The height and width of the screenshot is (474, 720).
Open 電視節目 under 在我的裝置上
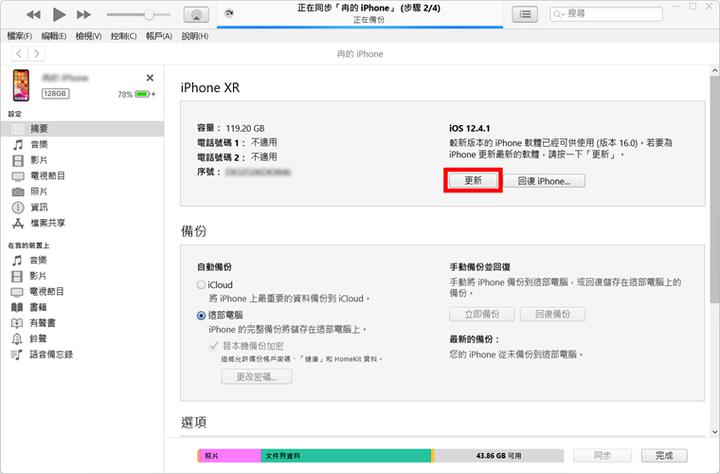82,292
